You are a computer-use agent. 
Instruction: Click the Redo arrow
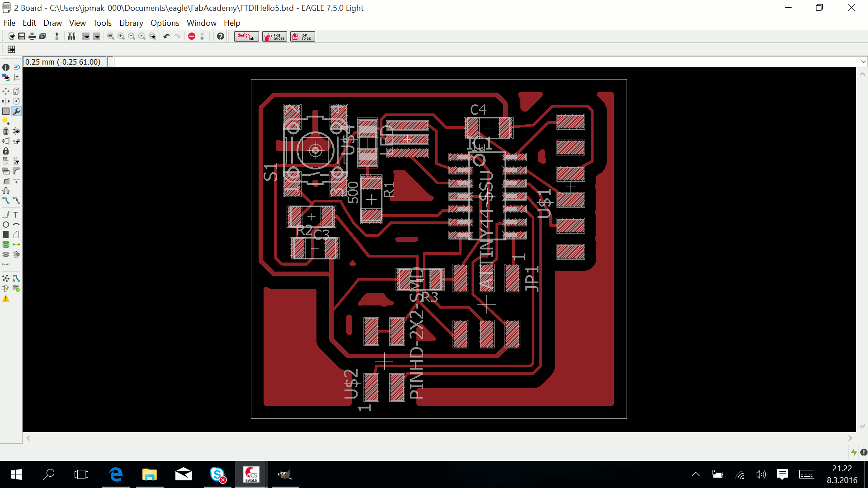(x=177, y=36)
